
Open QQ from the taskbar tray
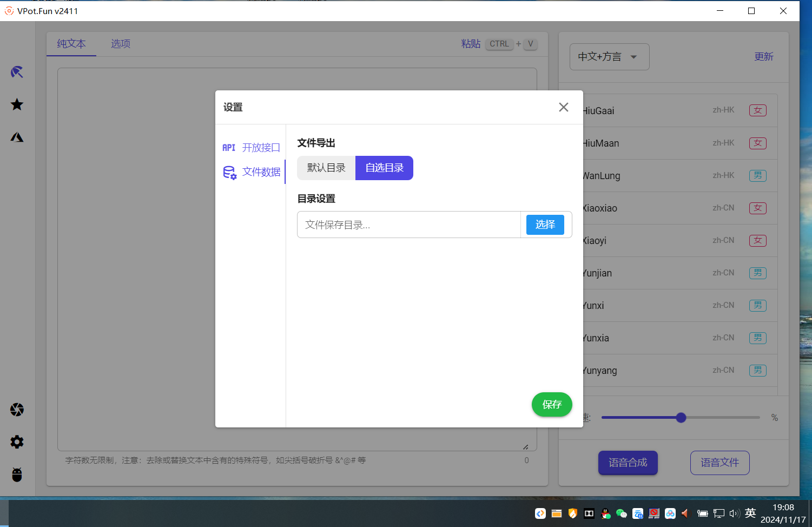click(x=605, y=513)
